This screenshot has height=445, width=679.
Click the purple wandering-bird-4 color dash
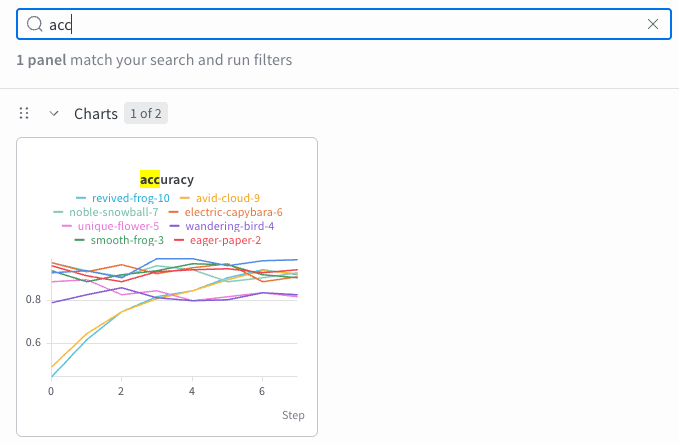pyautogui.click(x=175, y=226)
